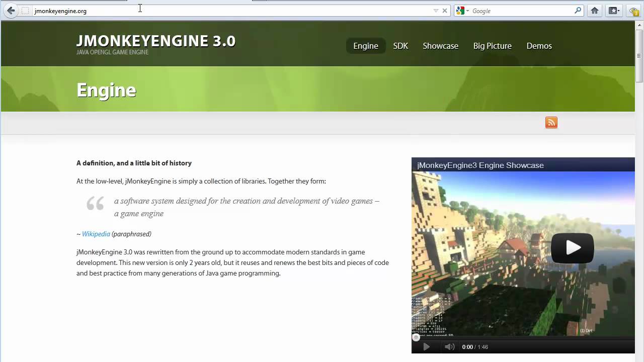Image resolution: width=644 pixels, height=362 pixels.
Task: Click the eye-and-lock add-on icon
Action: point(634,11)
